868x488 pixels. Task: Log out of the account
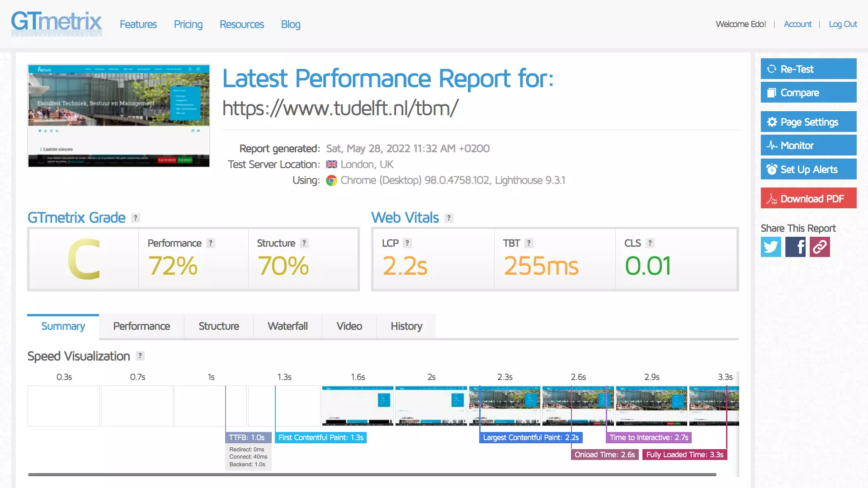(x=843, y=24)
